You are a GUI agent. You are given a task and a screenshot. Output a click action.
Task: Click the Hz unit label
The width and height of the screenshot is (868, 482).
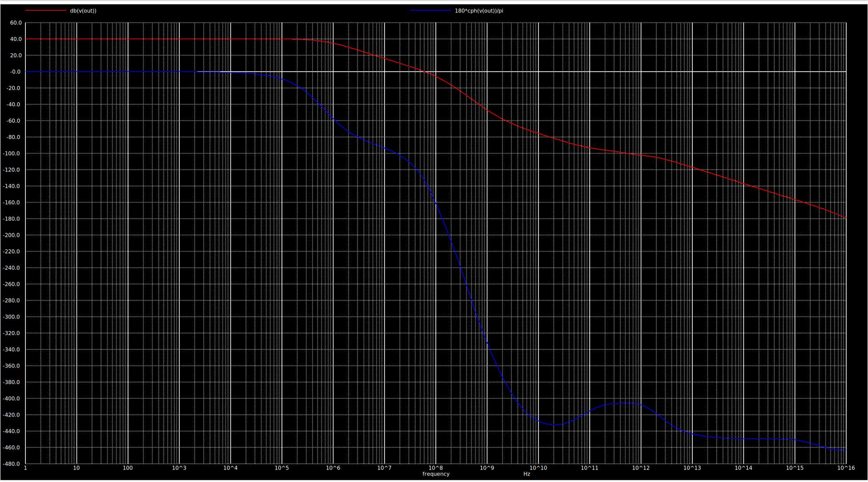pyautogui.click(x=526, y=474)
